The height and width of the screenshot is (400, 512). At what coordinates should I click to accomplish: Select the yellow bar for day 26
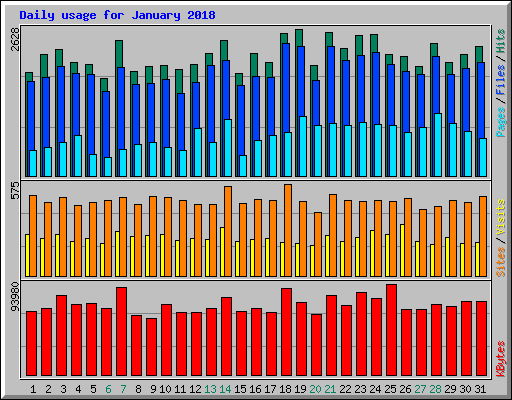pyautogui.click(x=403, y=251)
